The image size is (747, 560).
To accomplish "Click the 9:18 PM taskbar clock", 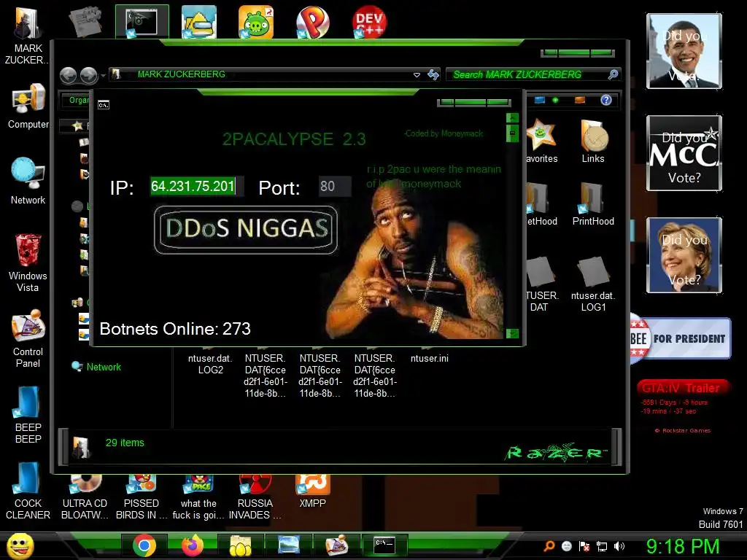I will tap(682, 546).
